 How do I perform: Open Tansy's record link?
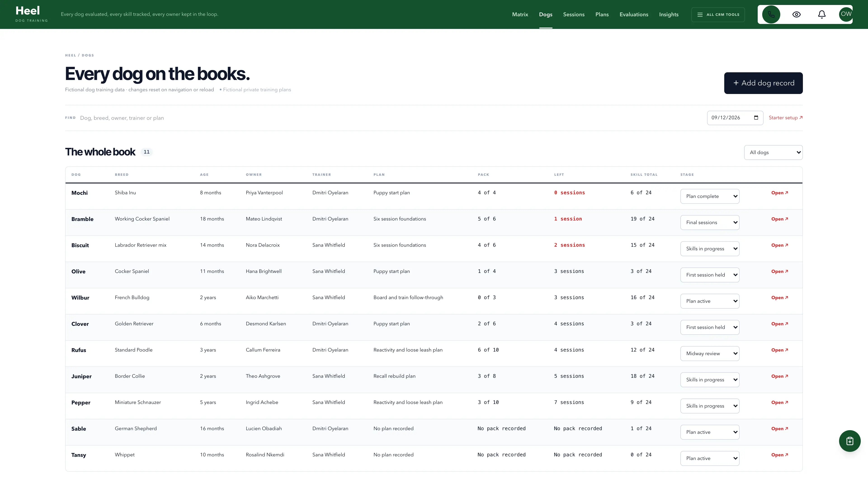(779, 455)
